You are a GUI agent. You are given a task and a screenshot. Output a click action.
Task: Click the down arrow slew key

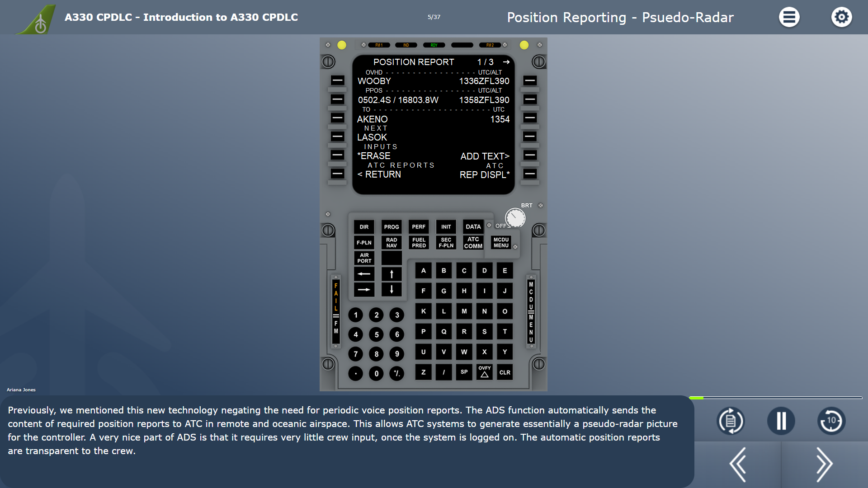click(x=392, y=290)
